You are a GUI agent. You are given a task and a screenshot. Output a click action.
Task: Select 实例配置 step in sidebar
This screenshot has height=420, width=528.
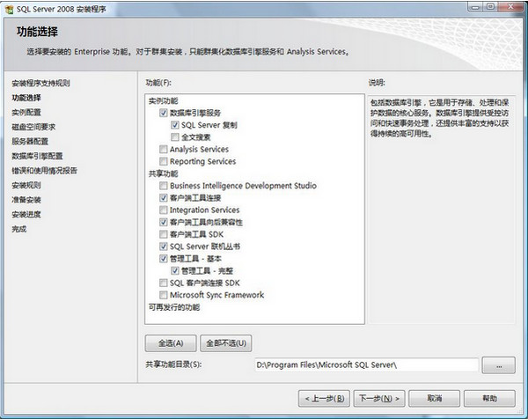click(x=26, y=112)
